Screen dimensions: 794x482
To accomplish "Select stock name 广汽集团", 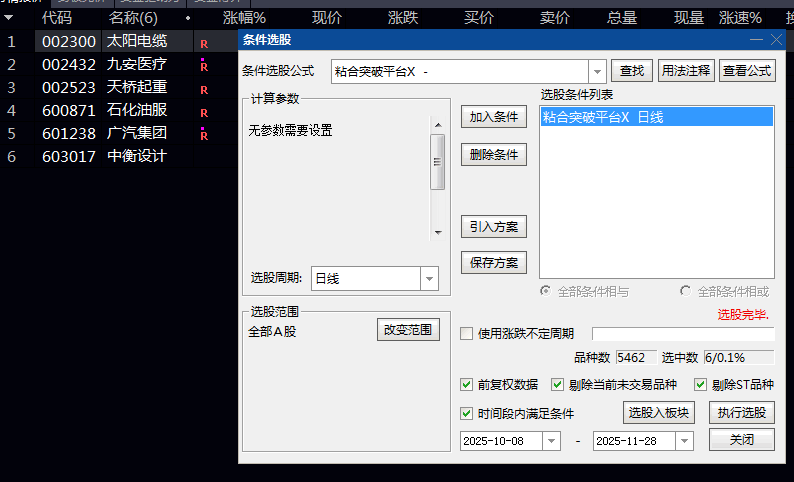I will click(x=137, y=133).
